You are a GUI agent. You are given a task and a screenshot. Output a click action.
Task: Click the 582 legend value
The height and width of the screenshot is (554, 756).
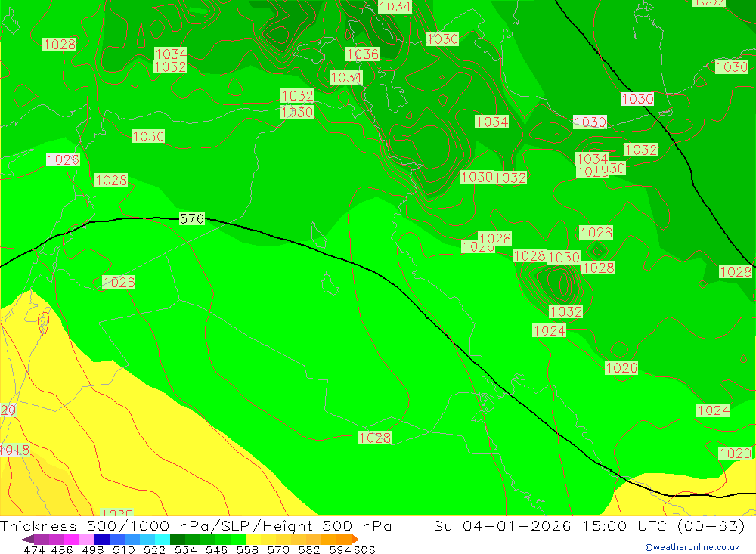point(308,549)
